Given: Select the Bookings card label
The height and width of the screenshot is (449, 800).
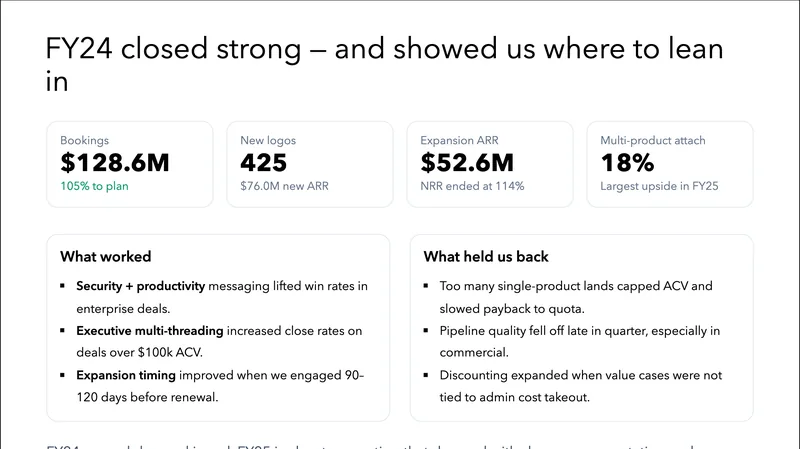Looking at the screenshot, I should click(x=84, y=141).
